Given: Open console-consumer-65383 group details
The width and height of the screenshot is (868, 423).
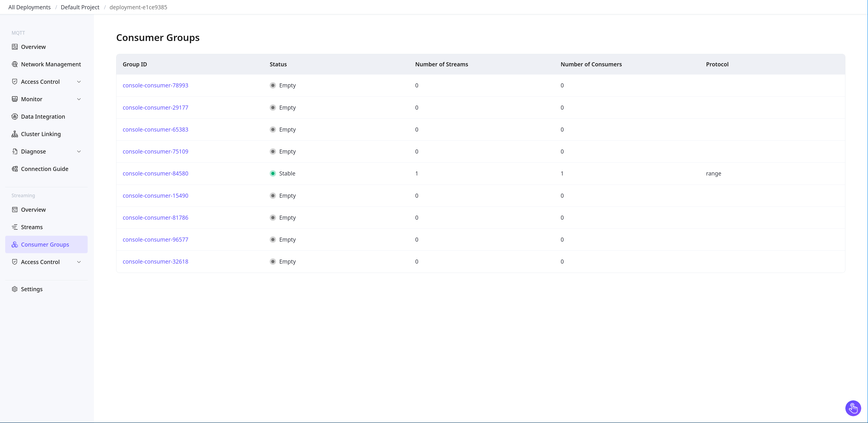Looking at the screenshot, I should tap(156, 129).
